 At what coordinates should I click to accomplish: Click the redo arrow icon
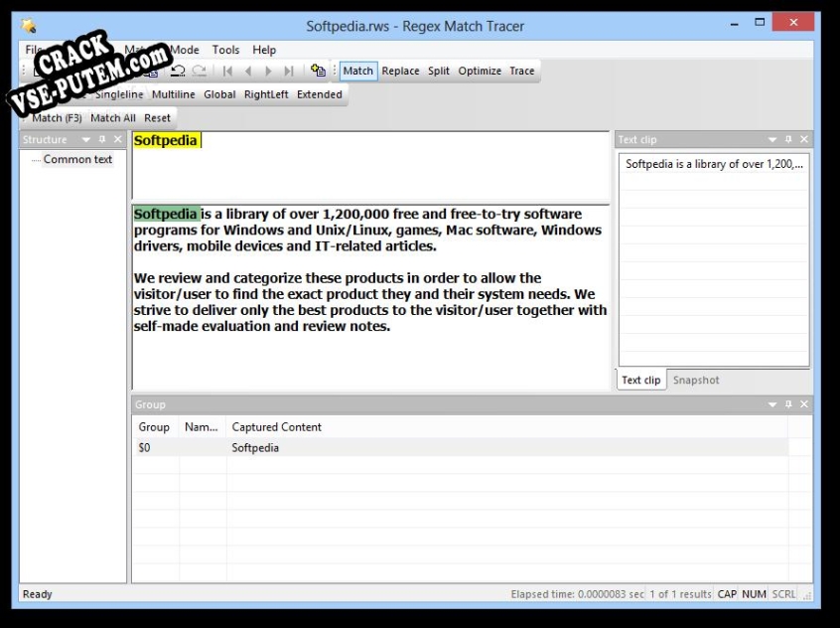pyautogui.click(x=199, y=71)
